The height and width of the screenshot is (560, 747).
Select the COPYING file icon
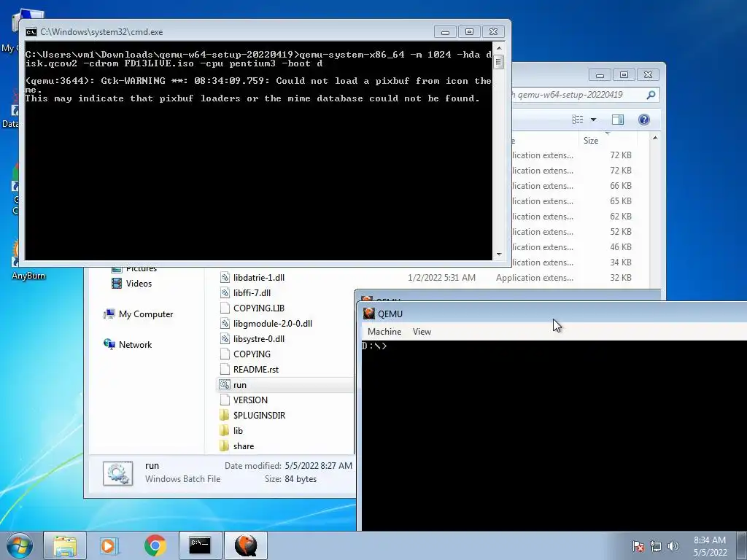point(225,354)
